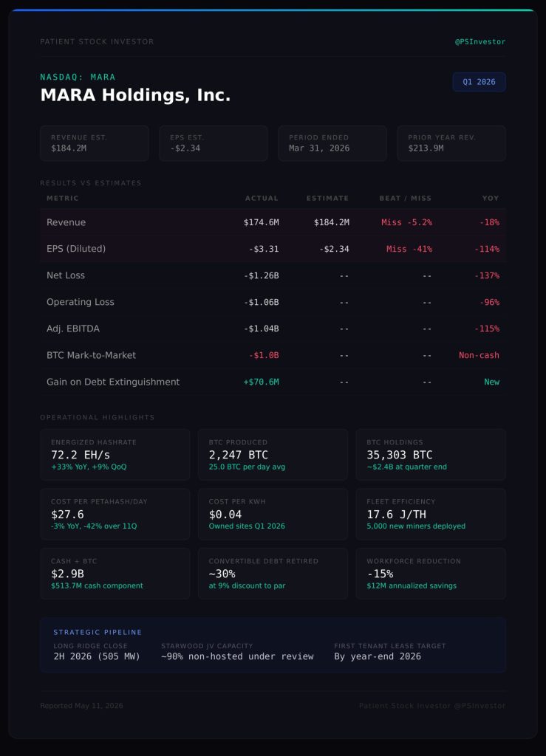
Task: Click the Non-cash label
Action: coord(479,355)
